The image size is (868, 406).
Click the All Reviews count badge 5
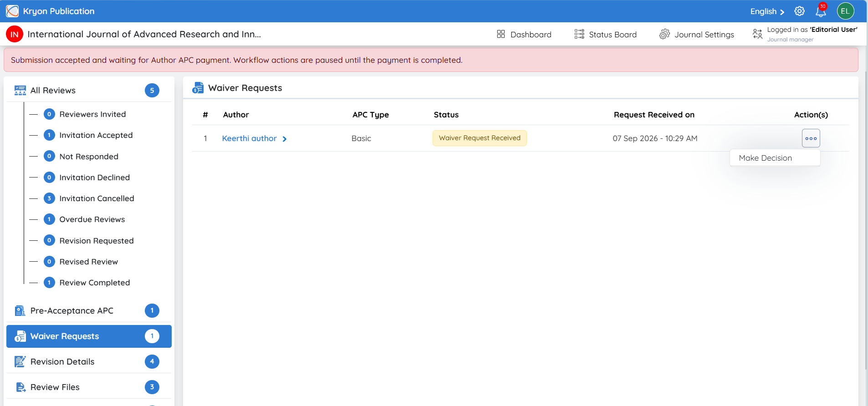(152, 91)
